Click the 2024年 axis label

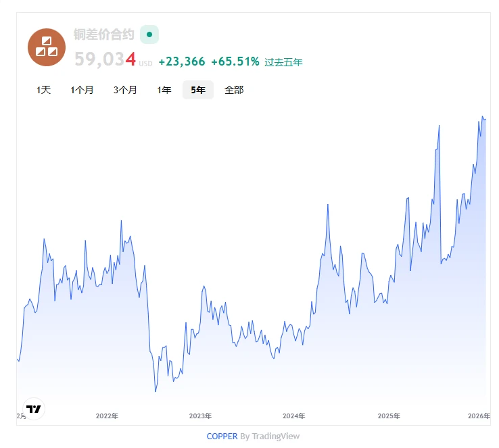[x=293, y=416]
